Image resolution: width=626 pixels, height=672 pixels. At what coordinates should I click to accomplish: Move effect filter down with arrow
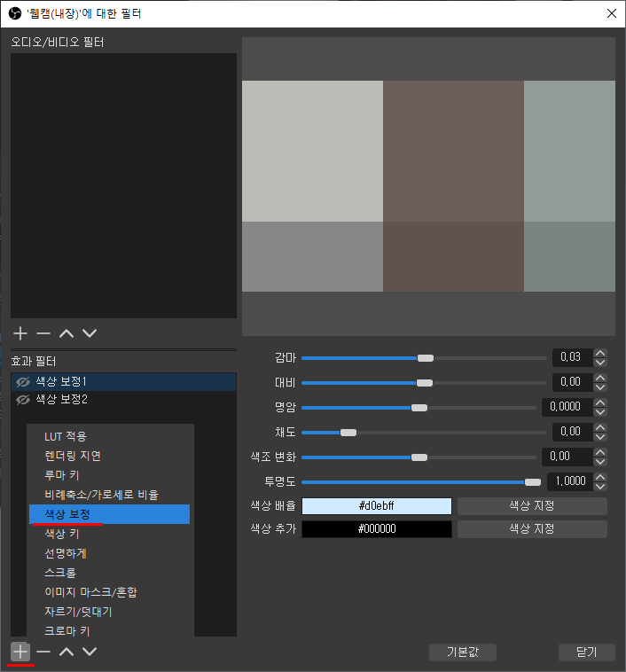[90, 652]
